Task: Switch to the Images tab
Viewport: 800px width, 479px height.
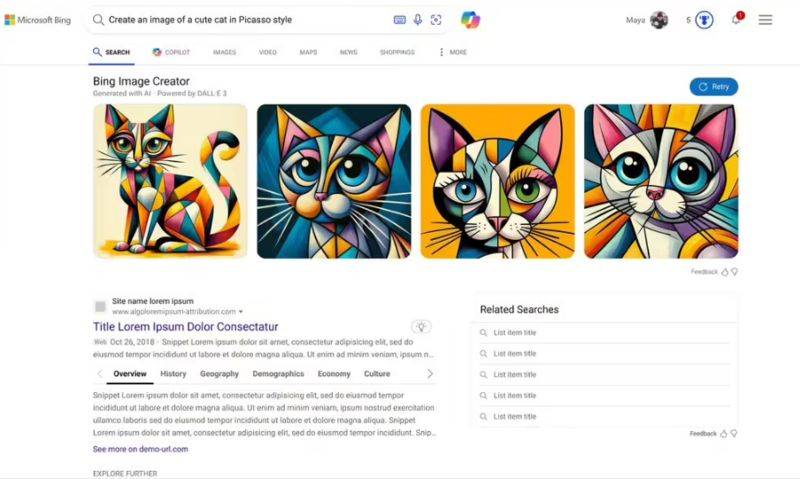Action: click(224, 52)
